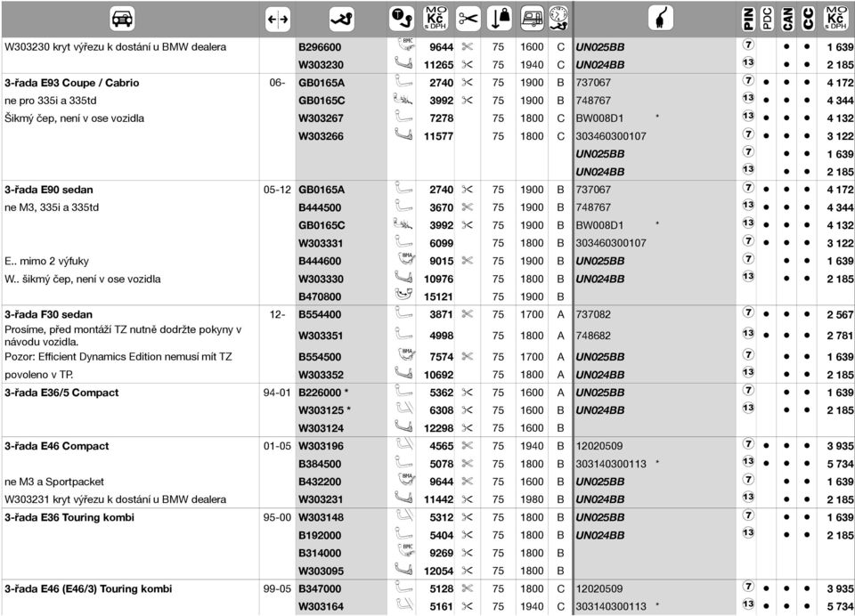This screenshot has width=855, height=616.
Task: Click part number W303330
Action: [322, 280]
